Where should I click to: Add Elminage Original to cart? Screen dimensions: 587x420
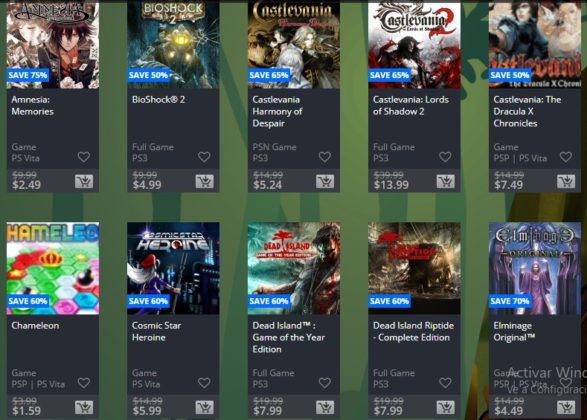pyautogui.click(x=566, y=408)
